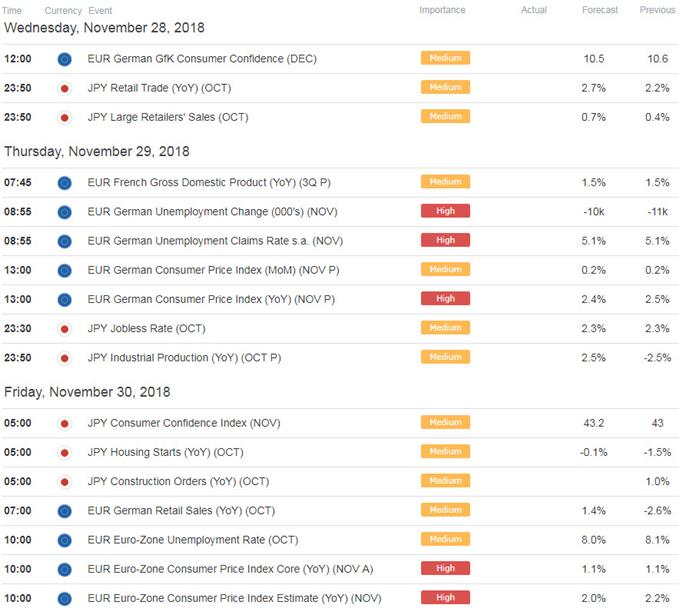Open event EUR German Unemployment Change (000's)
Screen dimensions: 679x611
(x=213, y=212)
